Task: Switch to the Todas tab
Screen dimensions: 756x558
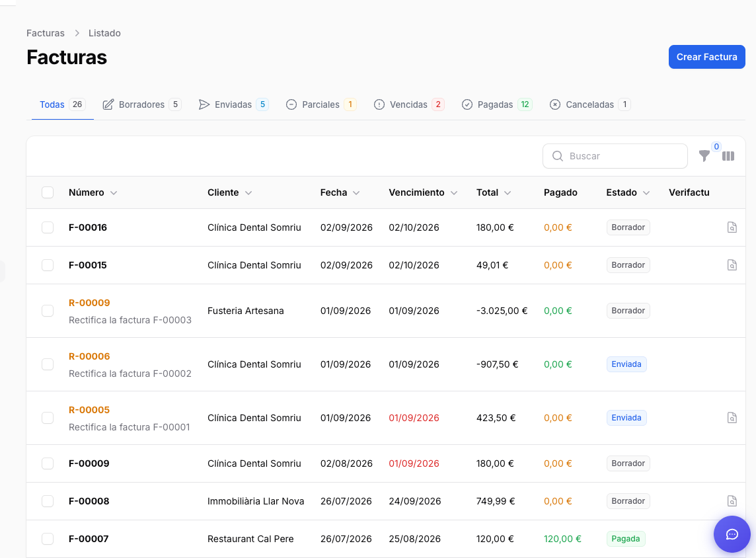Action: 62,104
